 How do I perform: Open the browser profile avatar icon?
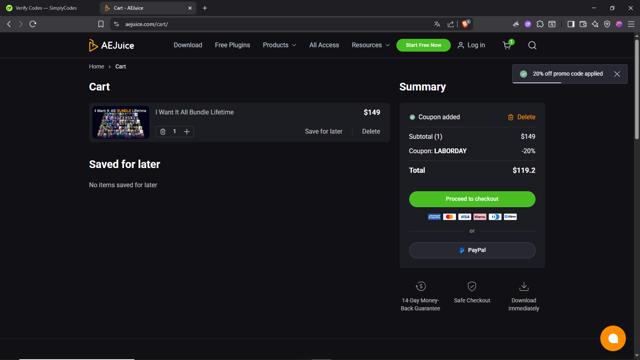(619, 24)
